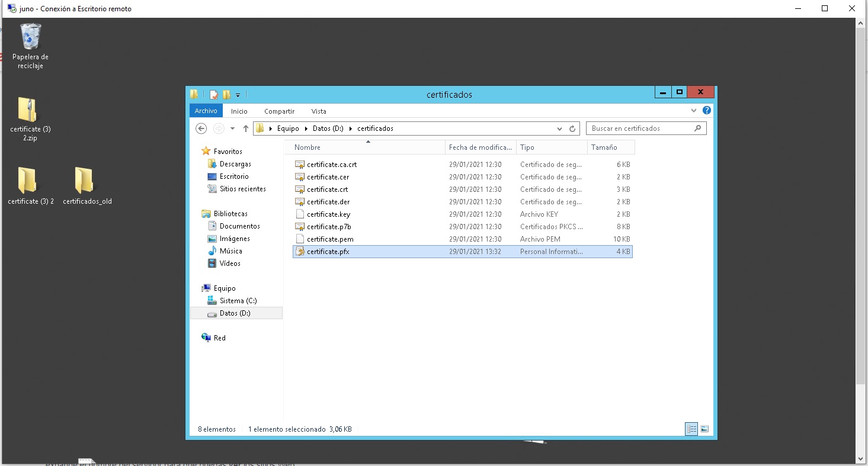868x466 pixels.
Task: Go up one folder level arrow
Action: [246, 128]
